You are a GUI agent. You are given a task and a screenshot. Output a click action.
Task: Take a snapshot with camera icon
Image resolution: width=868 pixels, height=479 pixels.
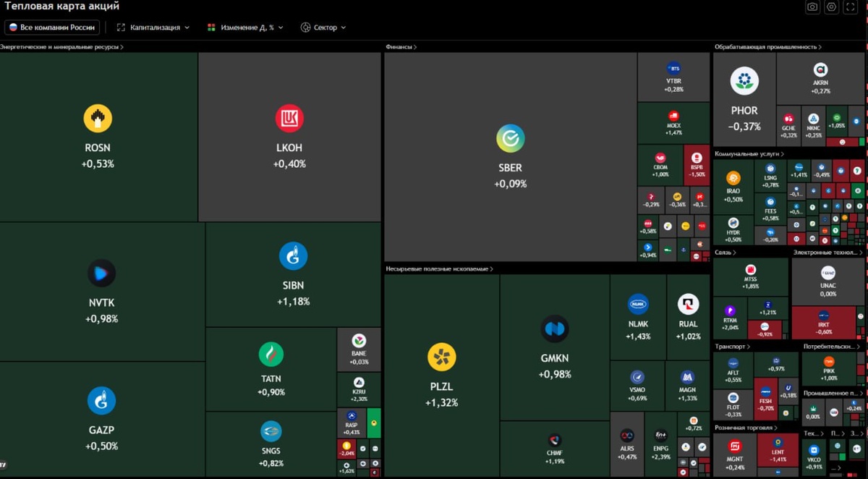pyautogui.click(x=812, y=7)
